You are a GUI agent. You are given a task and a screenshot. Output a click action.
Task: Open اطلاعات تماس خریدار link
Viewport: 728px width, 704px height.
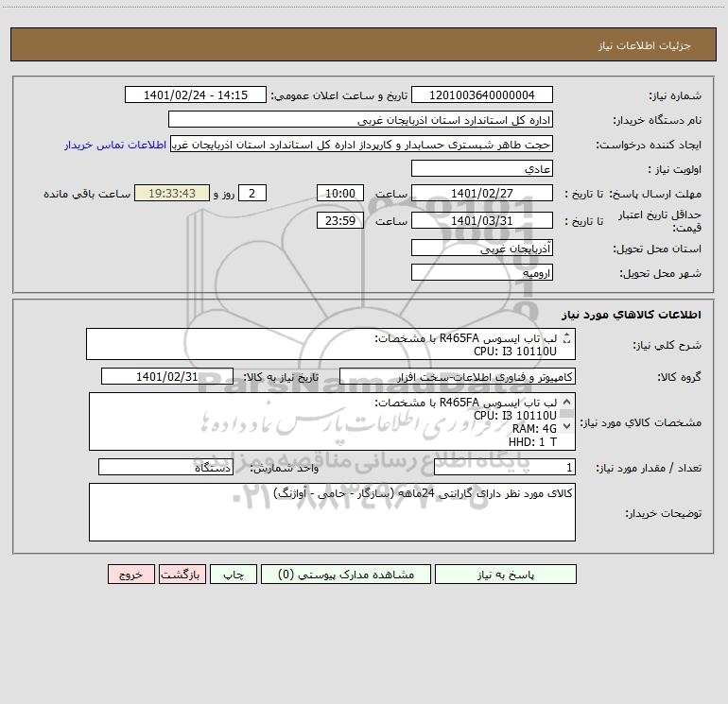click(115, 145)
